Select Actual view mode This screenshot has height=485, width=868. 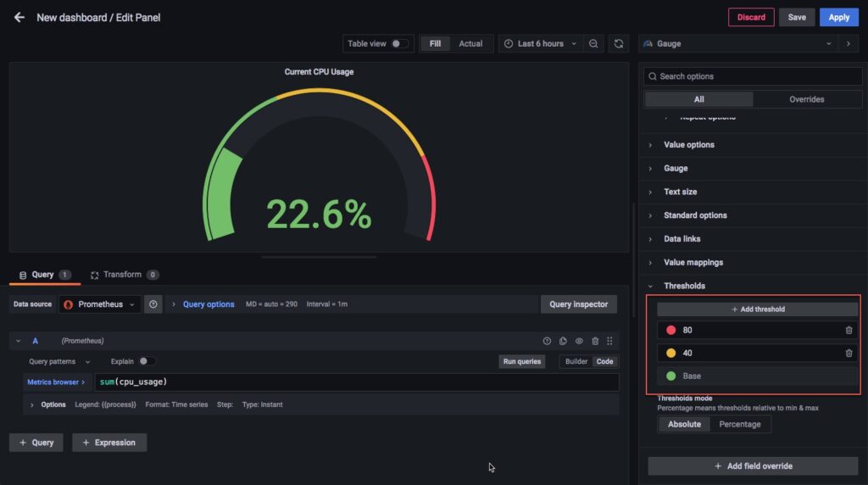coord(470,44)
